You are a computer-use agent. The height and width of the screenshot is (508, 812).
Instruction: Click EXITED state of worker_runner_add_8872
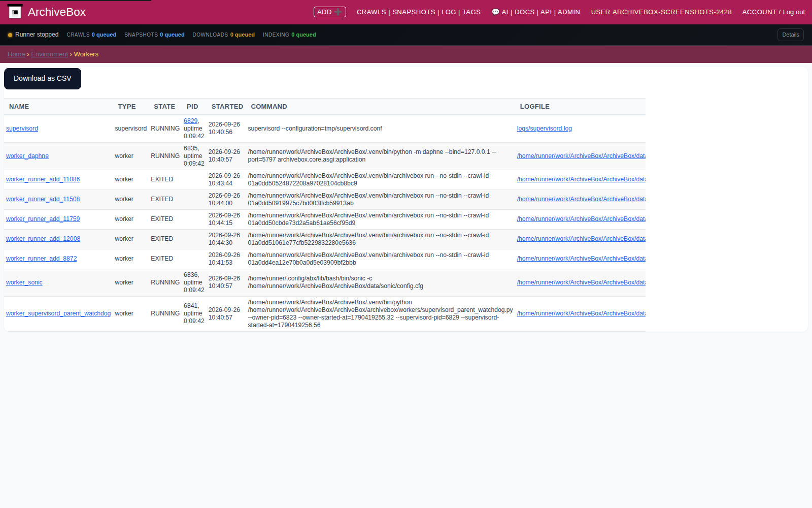click(162, 259)
